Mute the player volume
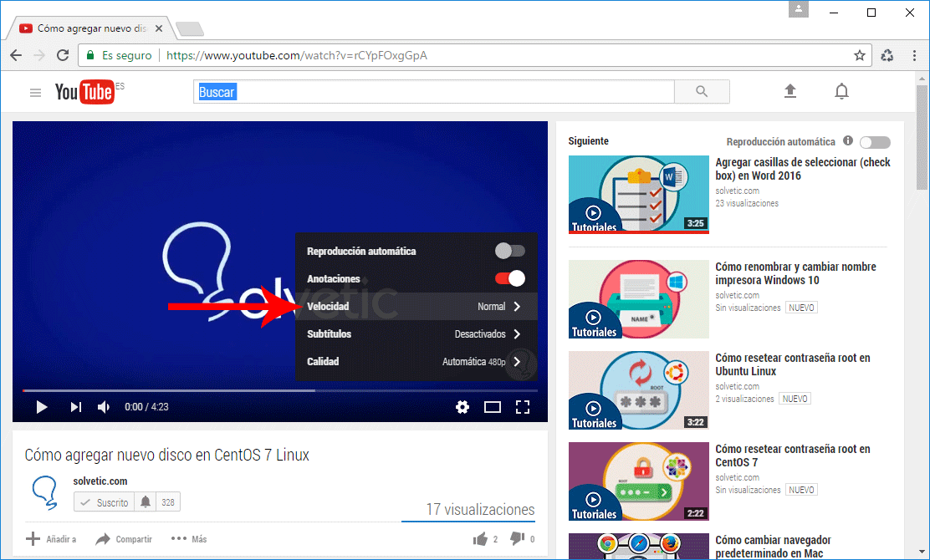930x560 pixels. pos(104,407)
